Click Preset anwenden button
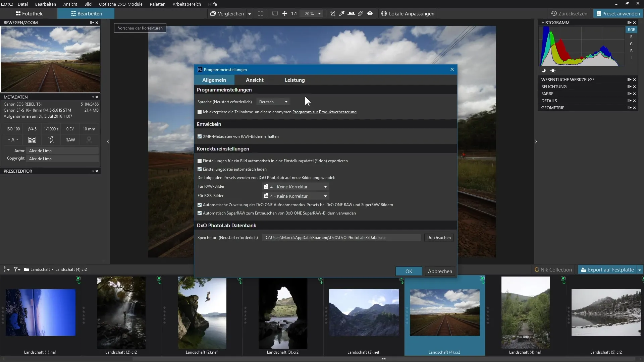 (618, 13)
